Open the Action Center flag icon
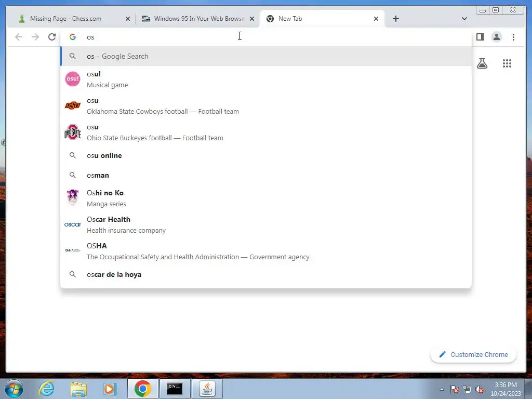This screenshot has height=399, width=532. (455, 389)
